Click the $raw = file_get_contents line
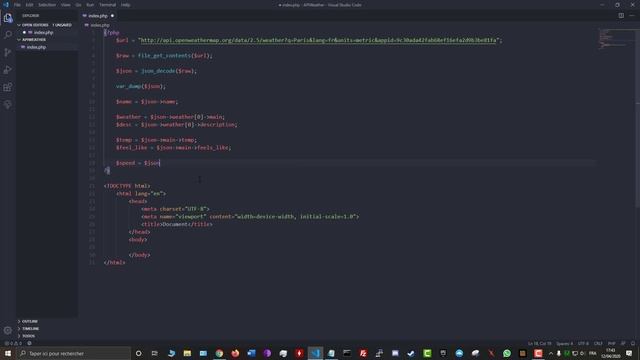The image size is (640, 360). coord(164,56)
